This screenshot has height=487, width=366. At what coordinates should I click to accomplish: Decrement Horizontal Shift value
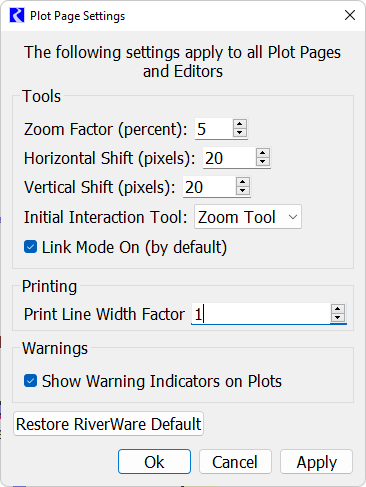click(263, 162)
